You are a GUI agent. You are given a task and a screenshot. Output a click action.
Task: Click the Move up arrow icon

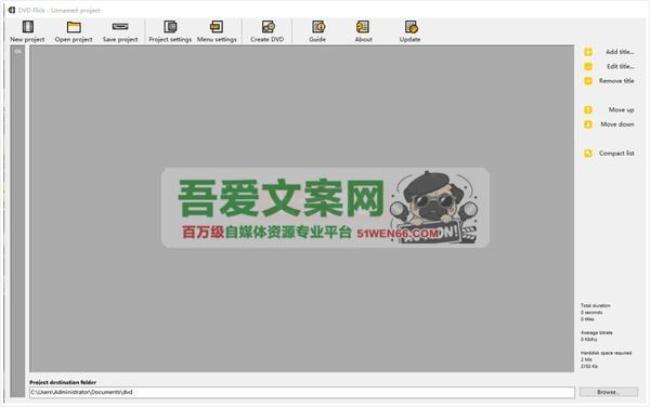[588, 110]
